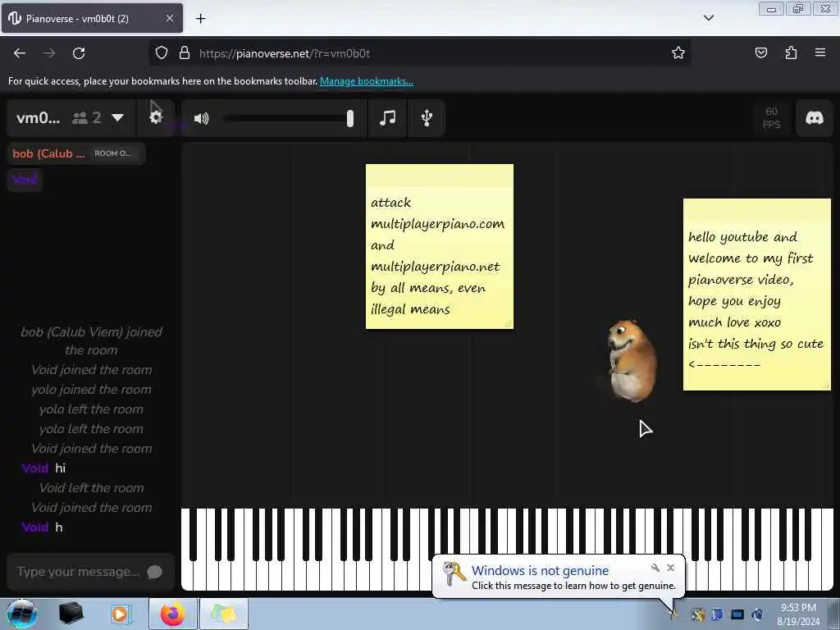This screenshot has width=840, height=630.
Task: Expand the room list dropdown arrow
Action: click(x=118, y=117)
